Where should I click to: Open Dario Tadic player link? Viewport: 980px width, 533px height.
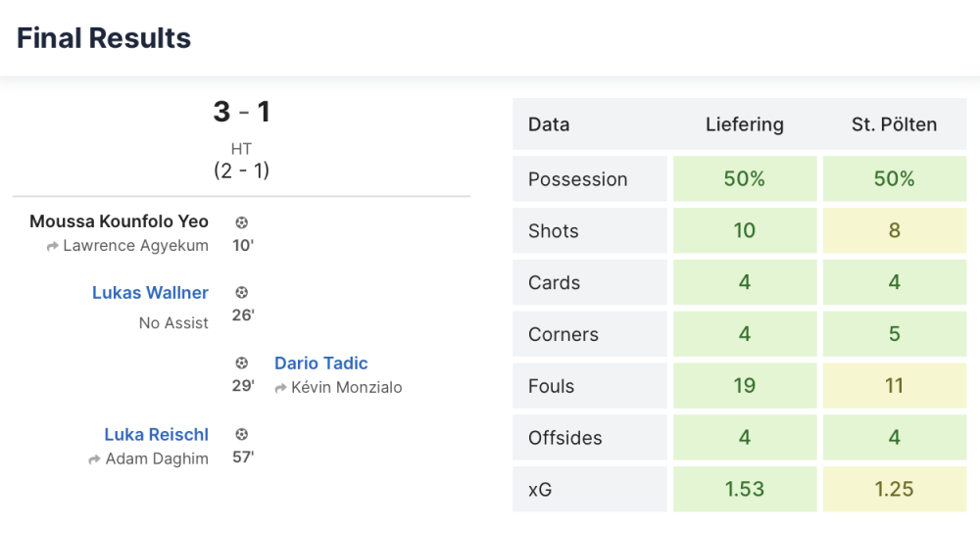coord(320,363)
